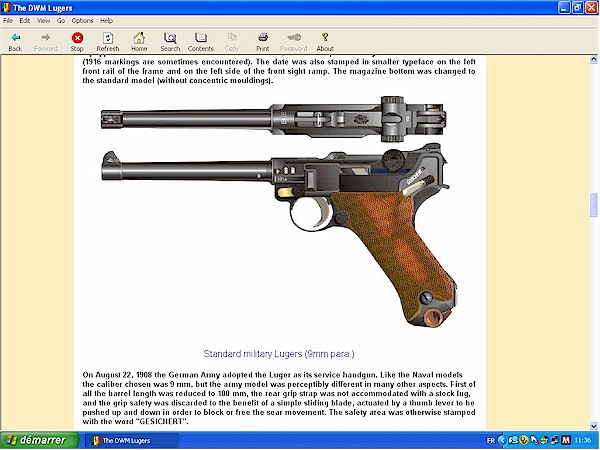This screenshot has height=450, width=600.
Task: Open the View menu
Action: pos(43,21)
